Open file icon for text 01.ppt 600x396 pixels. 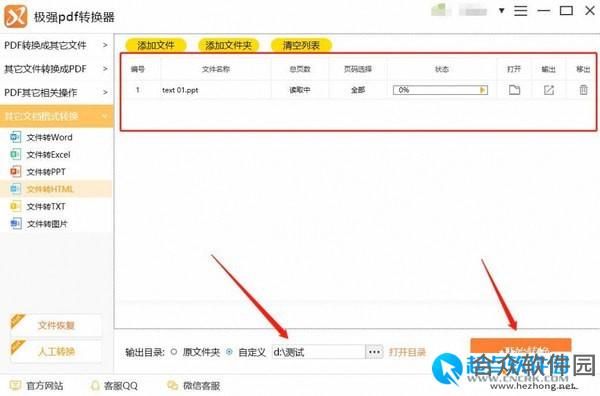pyautogui.click(x=514, y=90)
